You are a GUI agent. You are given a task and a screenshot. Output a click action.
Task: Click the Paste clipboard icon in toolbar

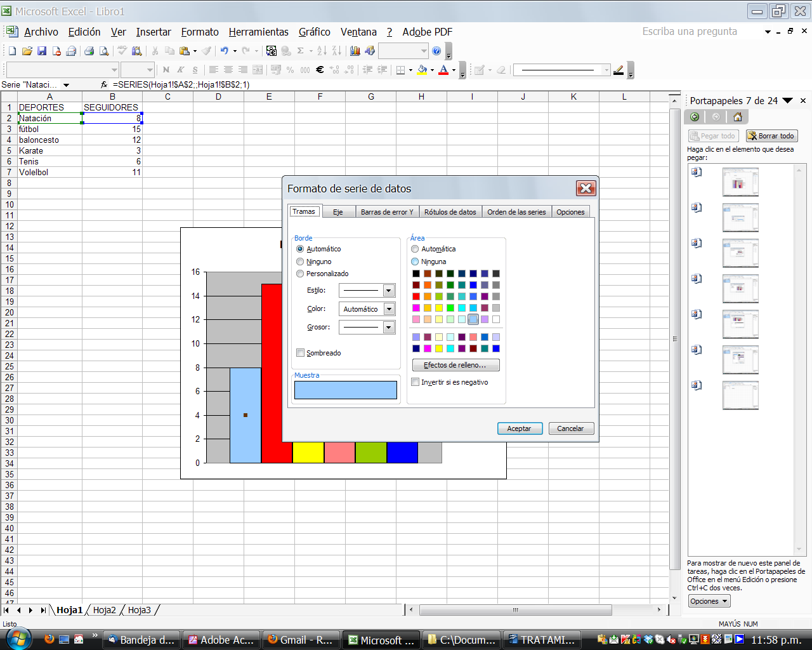pos(185,51)
